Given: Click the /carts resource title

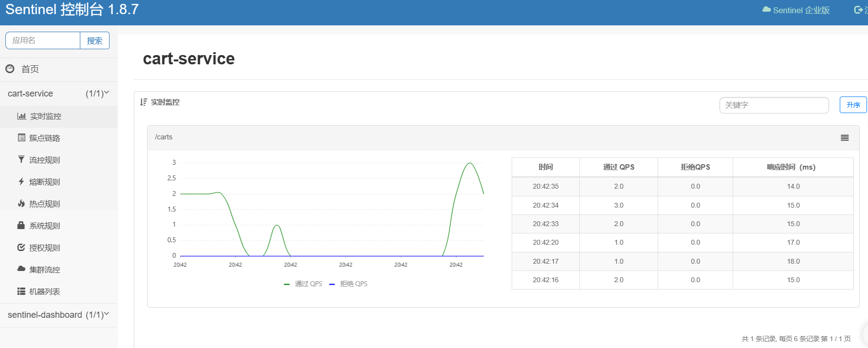Looking at the screenshot, I should 164,137.
